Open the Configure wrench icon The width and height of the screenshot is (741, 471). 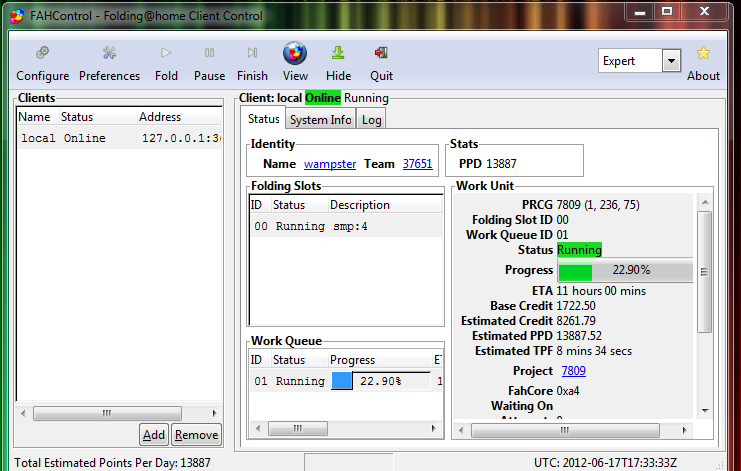pyautogui.click(x=43, y=53)
